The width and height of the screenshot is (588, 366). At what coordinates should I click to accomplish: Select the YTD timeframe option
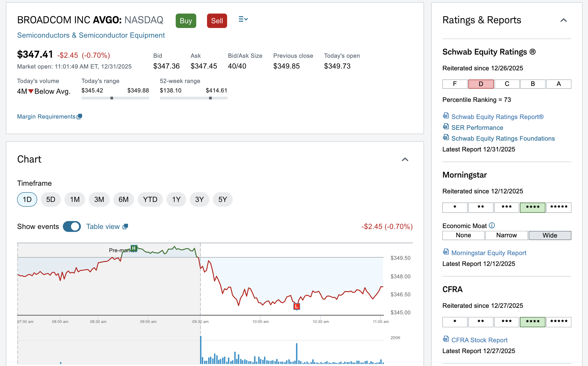[150, 199]
